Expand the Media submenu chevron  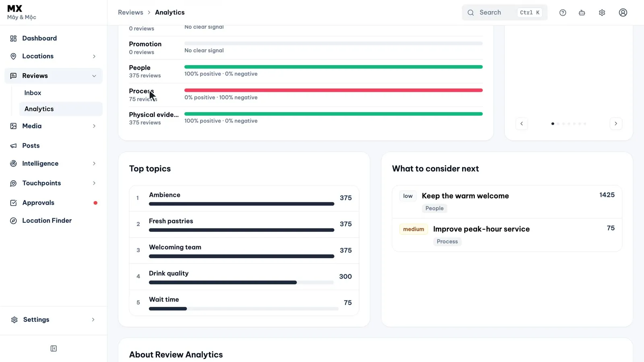(x=94, y=126)
